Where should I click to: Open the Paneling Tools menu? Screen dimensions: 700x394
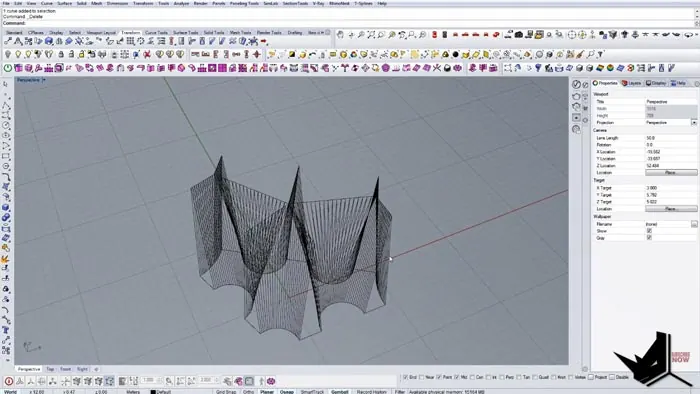click(x=244, y=3)
